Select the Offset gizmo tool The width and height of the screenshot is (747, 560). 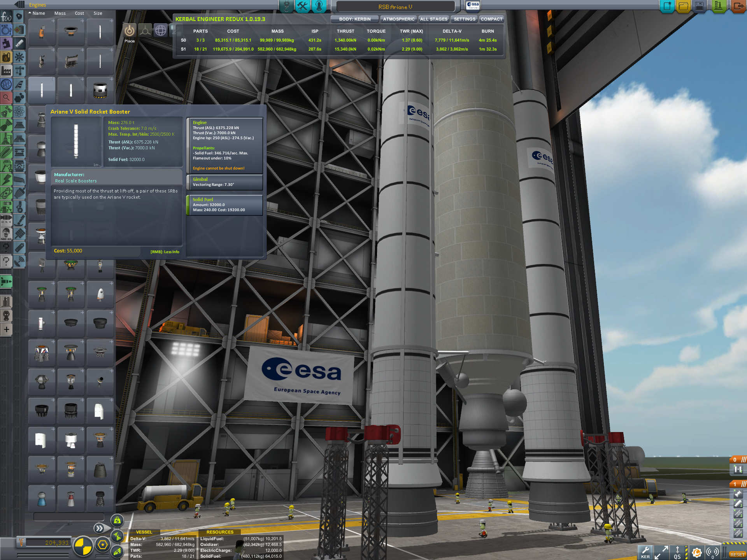145,30
